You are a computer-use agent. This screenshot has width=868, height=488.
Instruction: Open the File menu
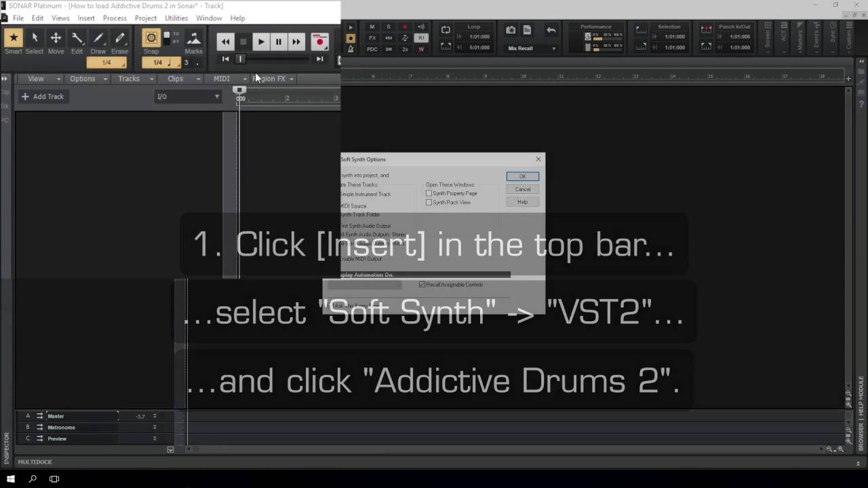tap(18, 18)
